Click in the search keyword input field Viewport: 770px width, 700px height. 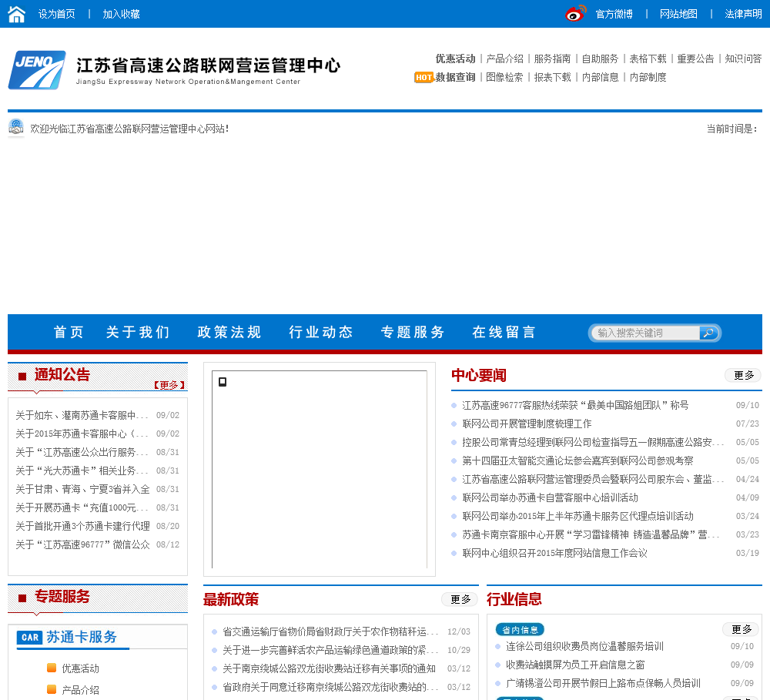tap(648, 333)
